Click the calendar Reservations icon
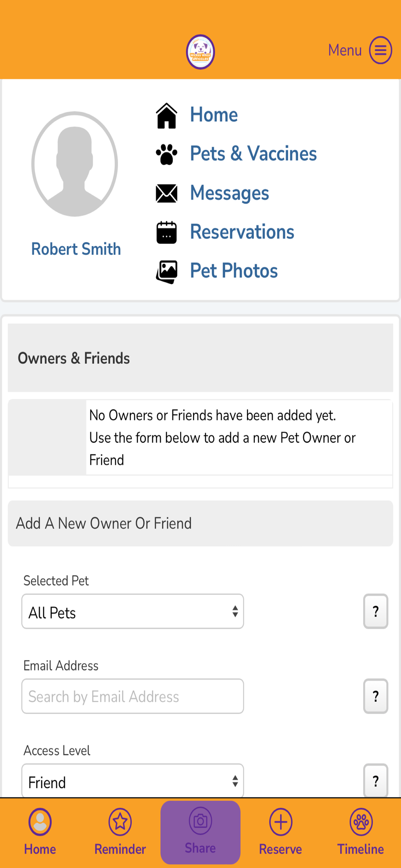The image size is (401, 868). pos(167,232)
